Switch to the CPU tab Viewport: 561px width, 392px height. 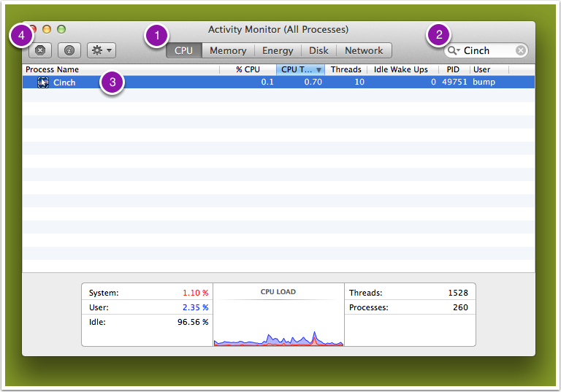coord(183,50)
